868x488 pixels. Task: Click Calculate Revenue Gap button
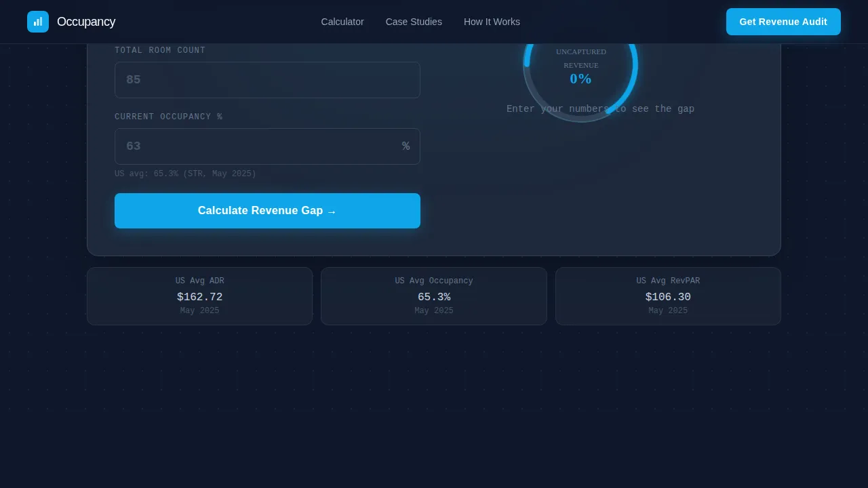point(267,211)
